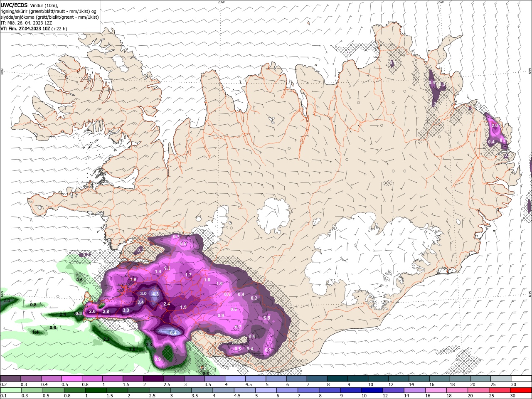Image resolution: width=532 pixels, height=399 pixels.
Task: Click the 2.6 precipitation value
Action: click(x=92, y=311)
